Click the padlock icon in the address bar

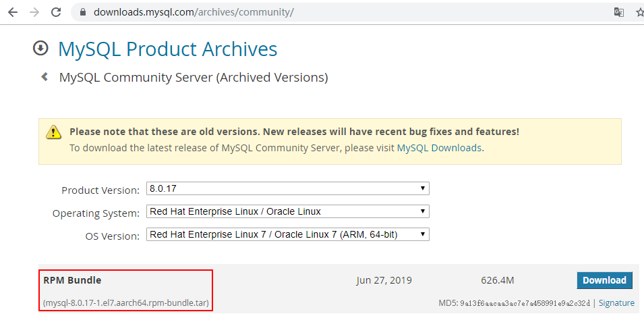click(x=83, y=12)
